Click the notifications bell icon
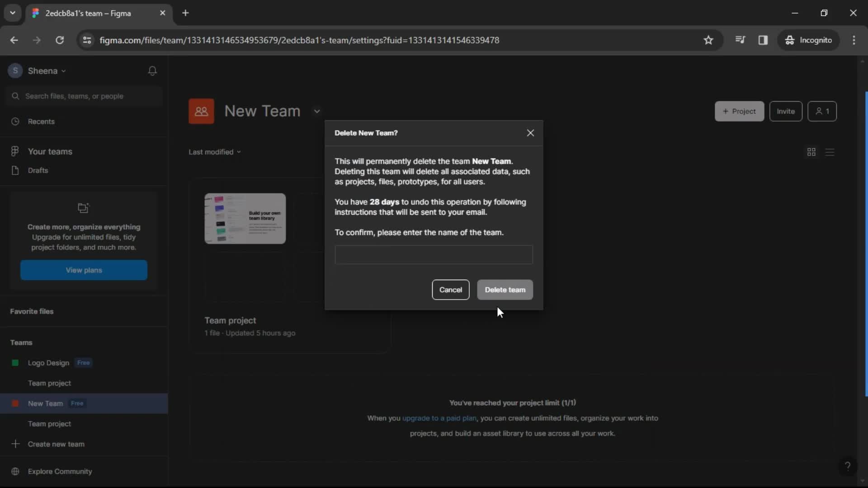868x488 pixels. (x=153, y=71)
